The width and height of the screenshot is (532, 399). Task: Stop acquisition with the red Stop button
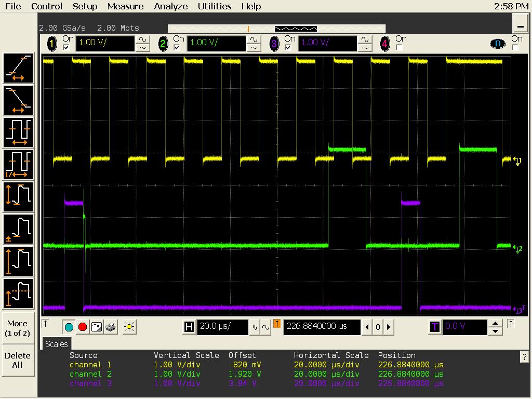(x=83, y=327)
